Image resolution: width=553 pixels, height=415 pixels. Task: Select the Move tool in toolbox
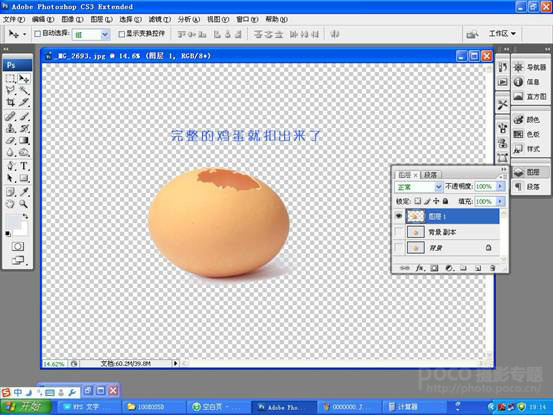point(24,78)
